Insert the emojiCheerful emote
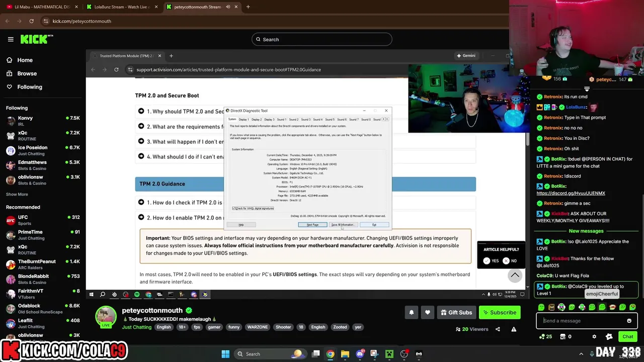Screen dimensions: 644x362 (602, 307)
